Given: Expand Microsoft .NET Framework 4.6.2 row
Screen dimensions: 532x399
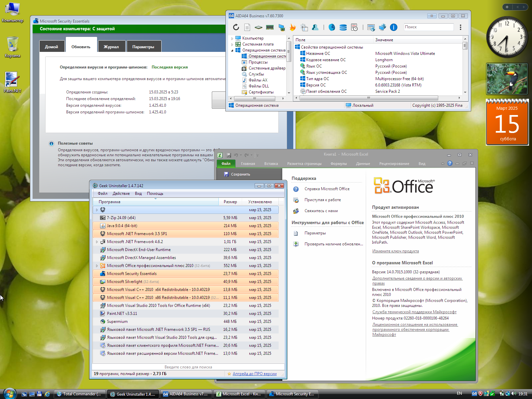Looking at the screenshot, I should click(97, 242).
